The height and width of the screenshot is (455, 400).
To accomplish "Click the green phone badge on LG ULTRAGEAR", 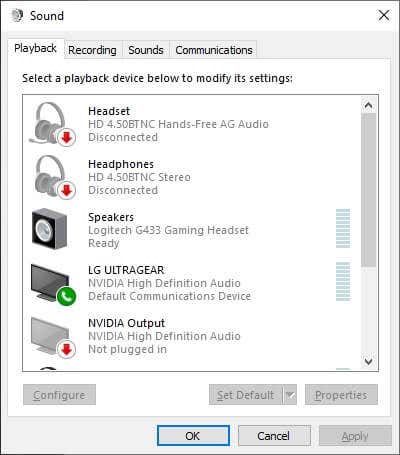I will click(x=66, y=296).
